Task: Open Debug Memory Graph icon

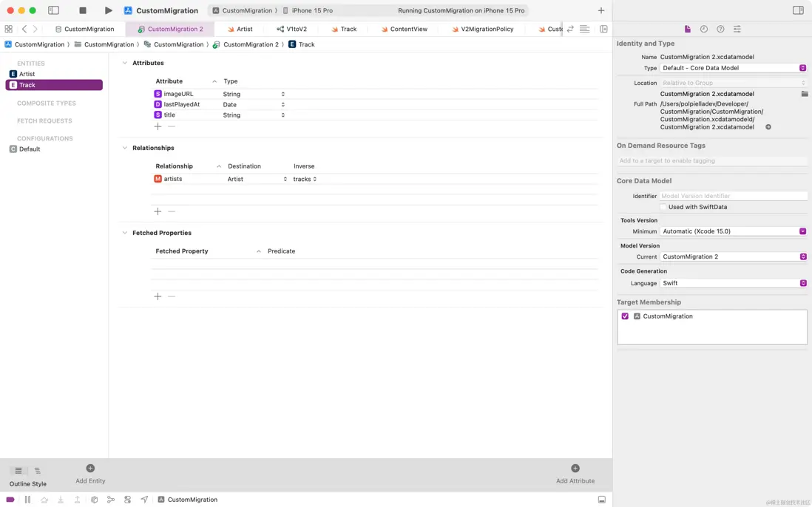Action: [x=111, y=500]
